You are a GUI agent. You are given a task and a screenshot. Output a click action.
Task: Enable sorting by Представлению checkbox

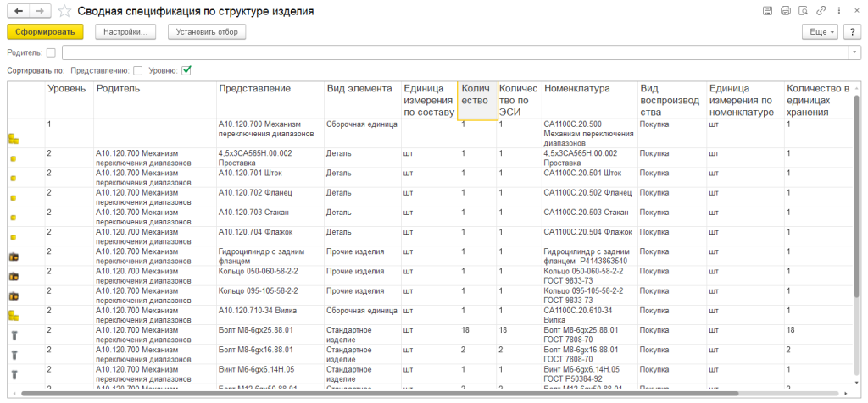137,70
